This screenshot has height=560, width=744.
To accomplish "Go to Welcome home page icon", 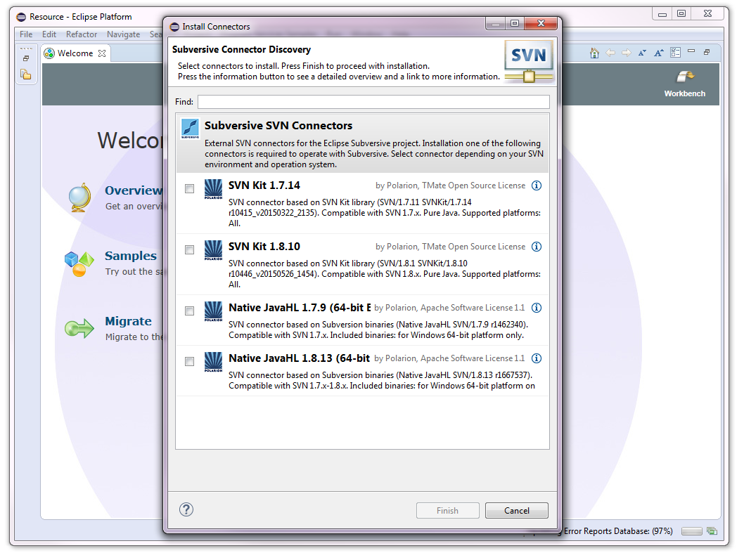I will (594, 53).
